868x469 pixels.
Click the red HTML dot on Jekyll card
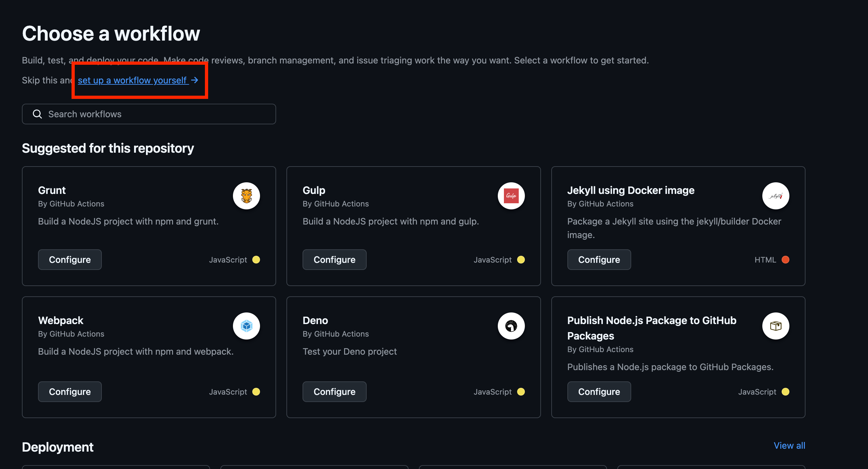[786, 260]
